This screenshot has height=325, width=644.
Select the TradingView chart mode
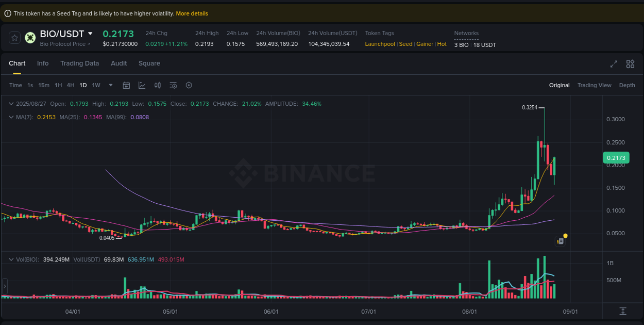point(594,85)
